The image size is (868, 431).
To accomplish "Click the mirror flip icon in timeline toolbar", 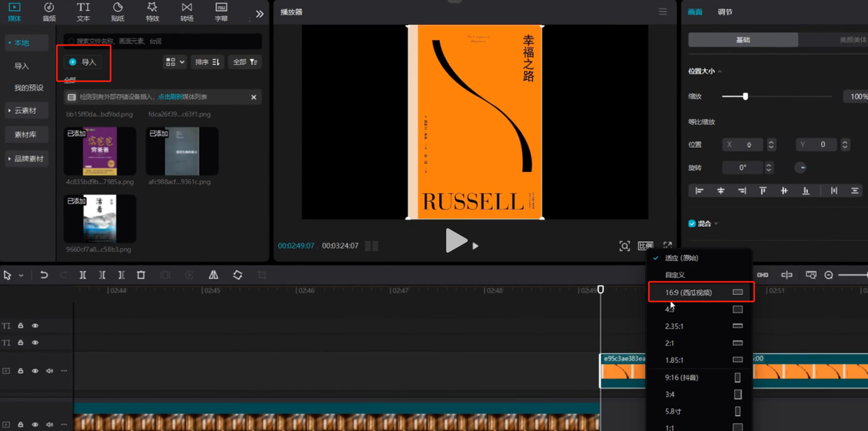I will 214,275.
